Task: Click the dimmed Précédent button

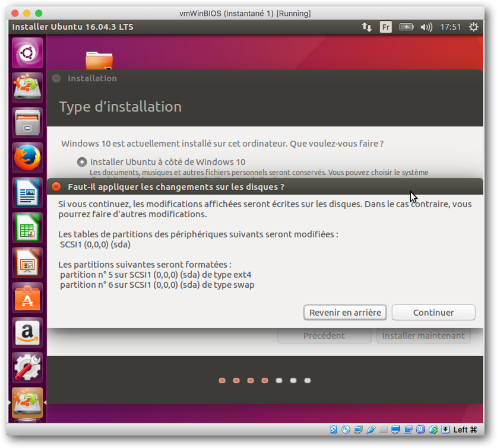Action: [x=324, y=335]
